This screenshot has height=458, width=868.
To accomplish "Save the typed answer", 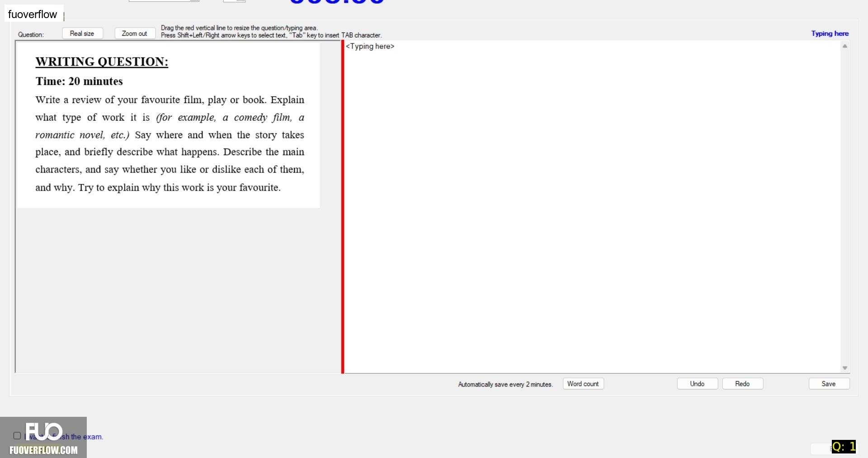I will [829, 384].
